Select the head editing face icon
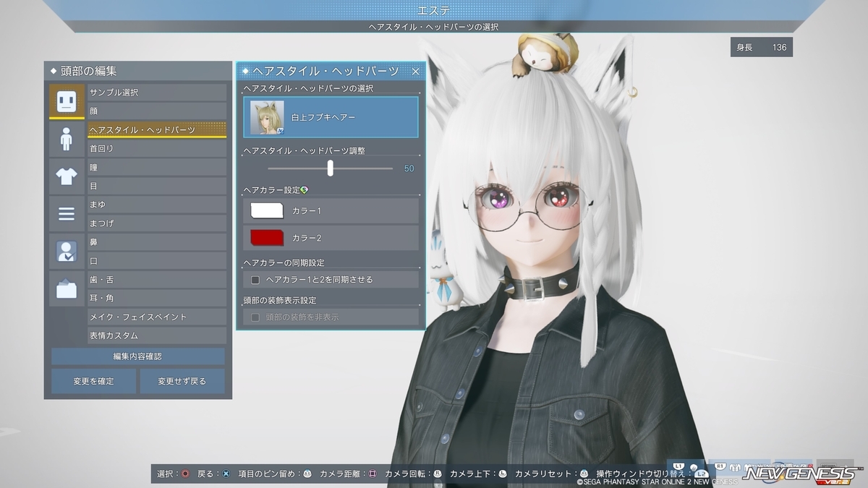This screenshot has height=488, width=868. [x=67, y=101]
